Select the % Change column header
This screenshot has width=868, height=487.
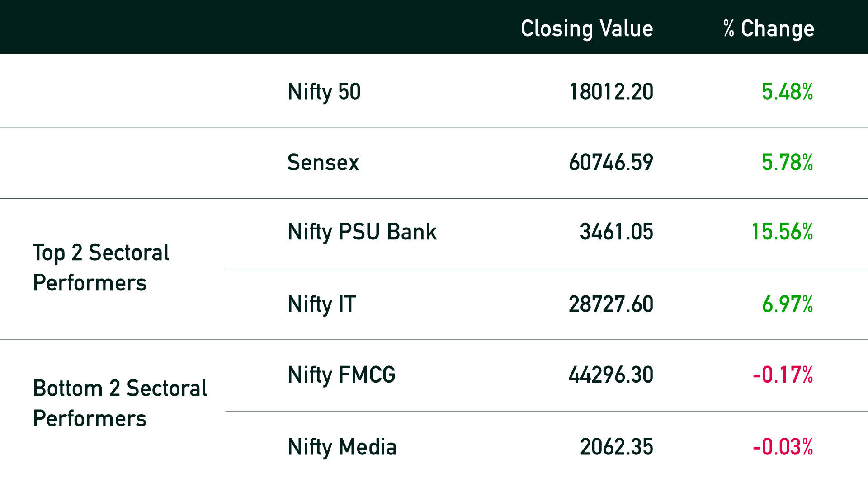(769, 29)
